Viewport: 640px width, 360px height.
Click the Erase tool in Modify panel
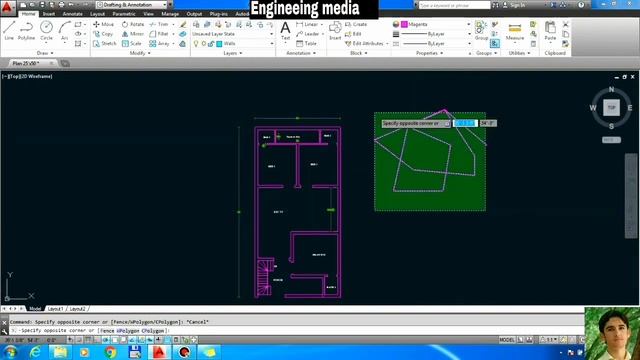tap(183, 24)
